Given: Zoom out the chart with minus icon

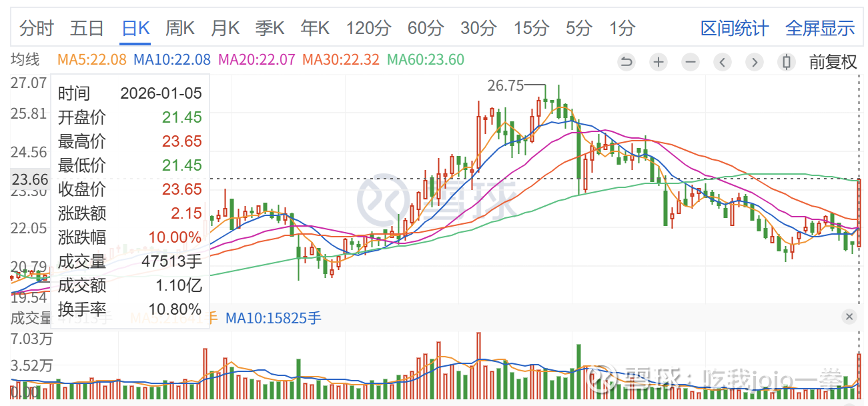Looking at the screenshot, I should (691, 63).
